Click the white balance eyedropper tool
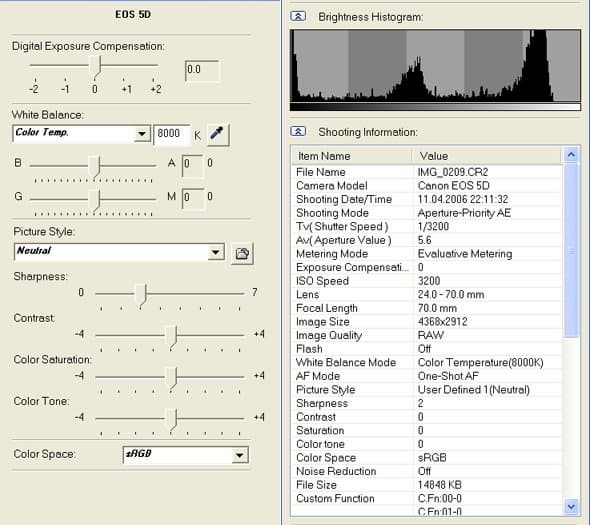This screenshot has height=525, width=590. click(x=218, y=134)
